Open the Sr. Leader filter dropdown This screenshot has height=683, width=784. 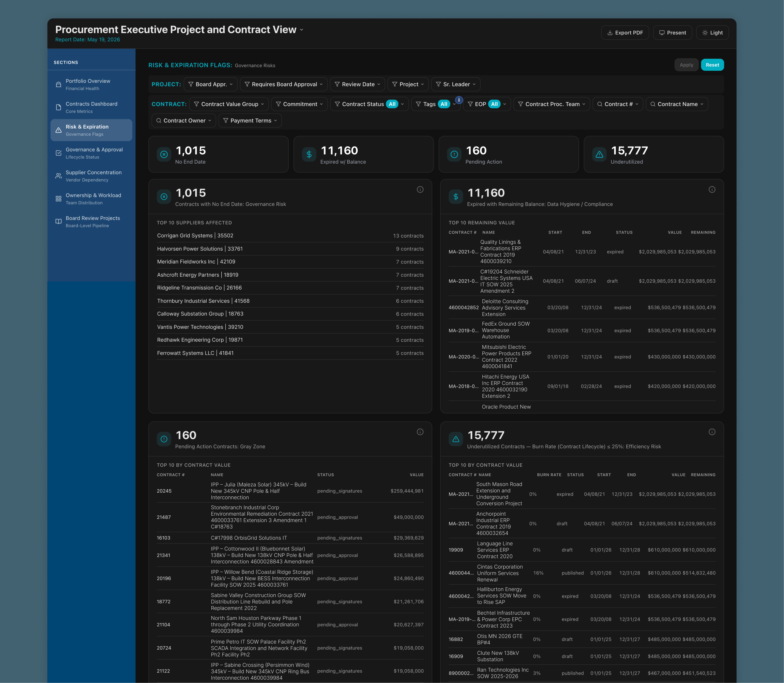pyautogui.click(x=455, y=84)
